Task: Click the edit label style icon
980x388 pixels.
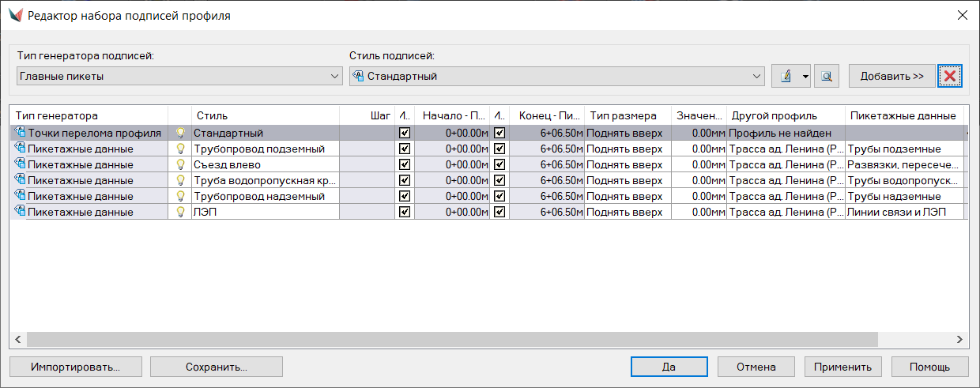Action: [x=786, y=77]
